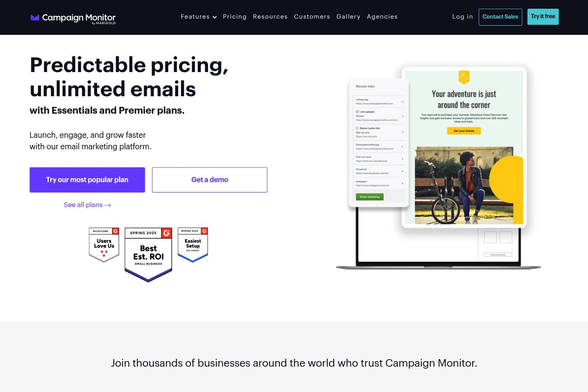Click the Users Love Us G2 badge
The height and width of the screenshot is (392, 588).
pyautogui.click(x=104, y=245)
